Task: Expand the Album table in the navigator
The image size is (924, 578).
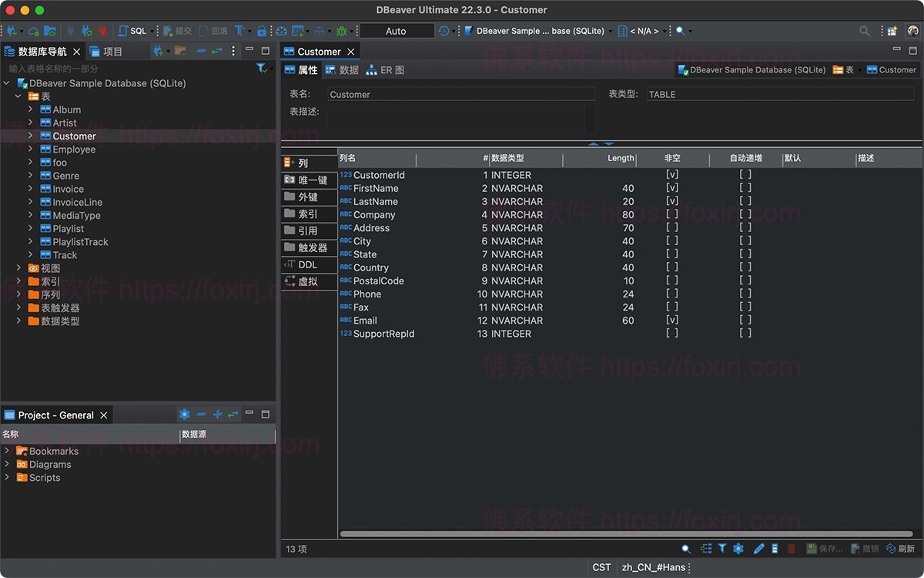Action: (32, 109)
